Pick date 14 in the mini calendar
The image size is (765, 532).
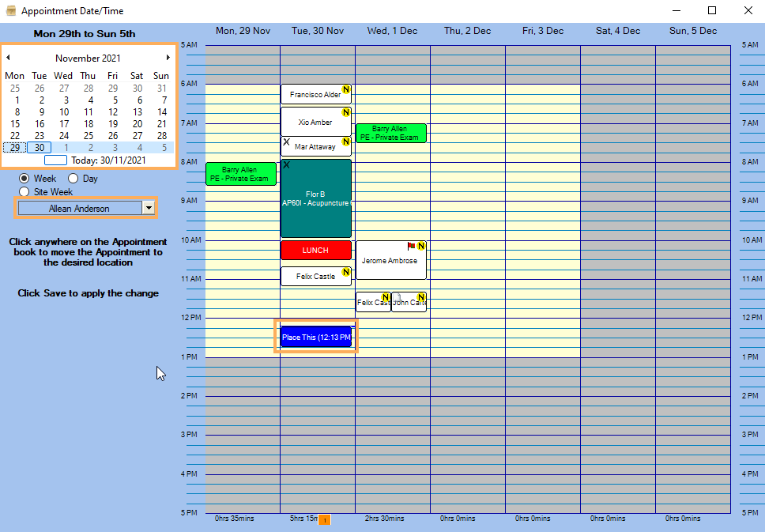(x=162, y=111)
